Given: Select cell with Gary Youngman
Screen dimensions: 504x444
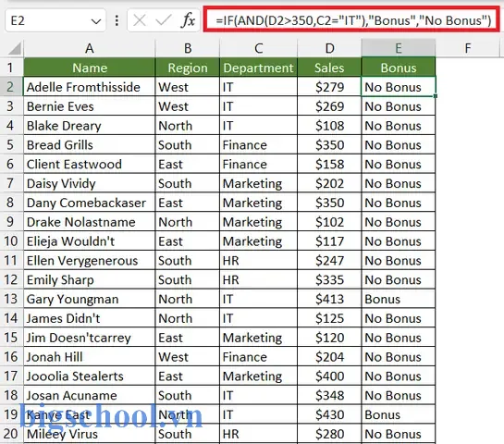Looking at the screenshot, I should (x=90, y=299).
